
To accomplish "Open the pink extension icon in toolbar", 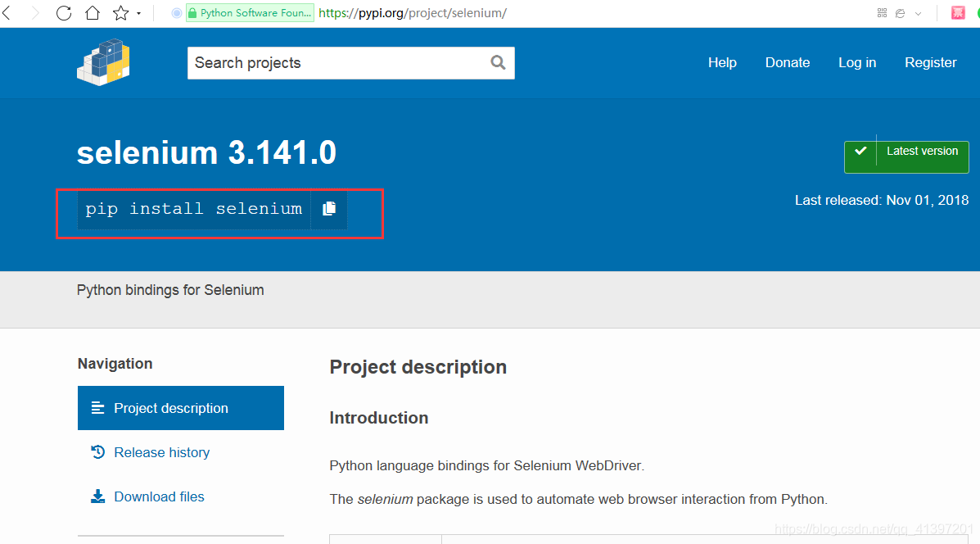I will tap(958, 12).
